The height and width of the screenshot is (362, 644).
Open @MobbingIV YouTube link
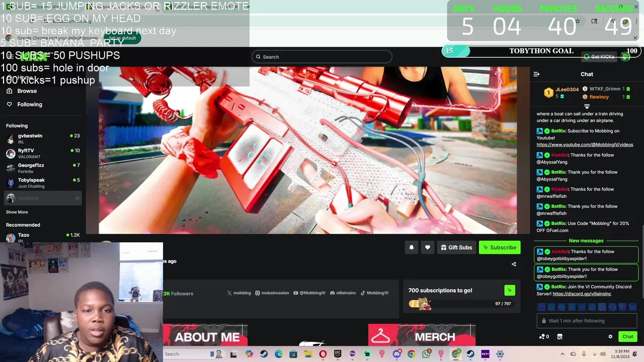[x=309, y=293]
